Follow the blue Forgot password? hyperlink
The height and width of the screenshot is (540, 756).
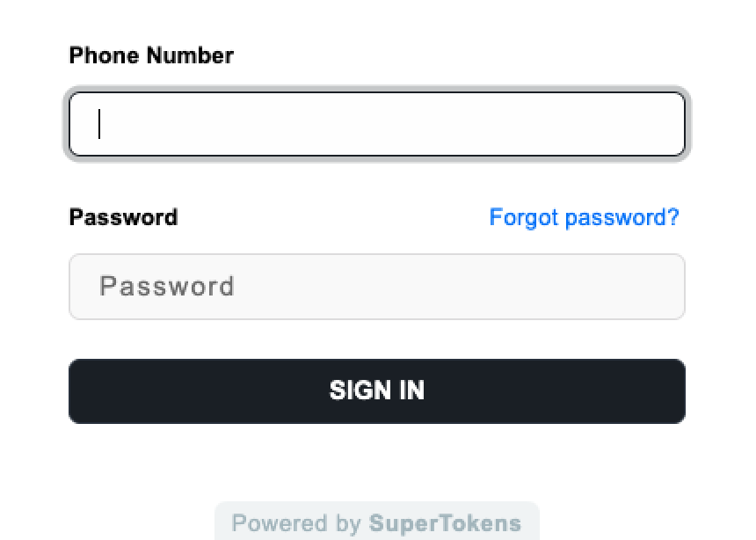click(584, 217)
